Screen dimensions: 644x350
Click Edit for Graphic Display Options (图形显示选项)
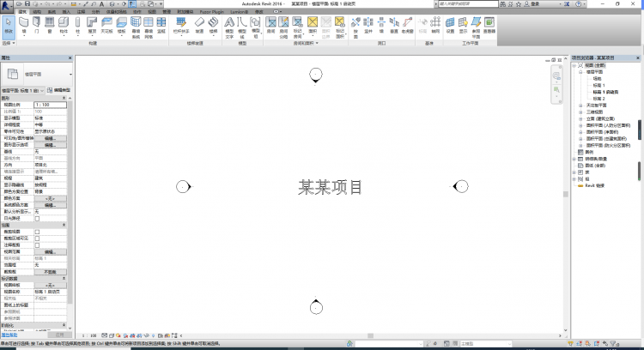point(50,145)
